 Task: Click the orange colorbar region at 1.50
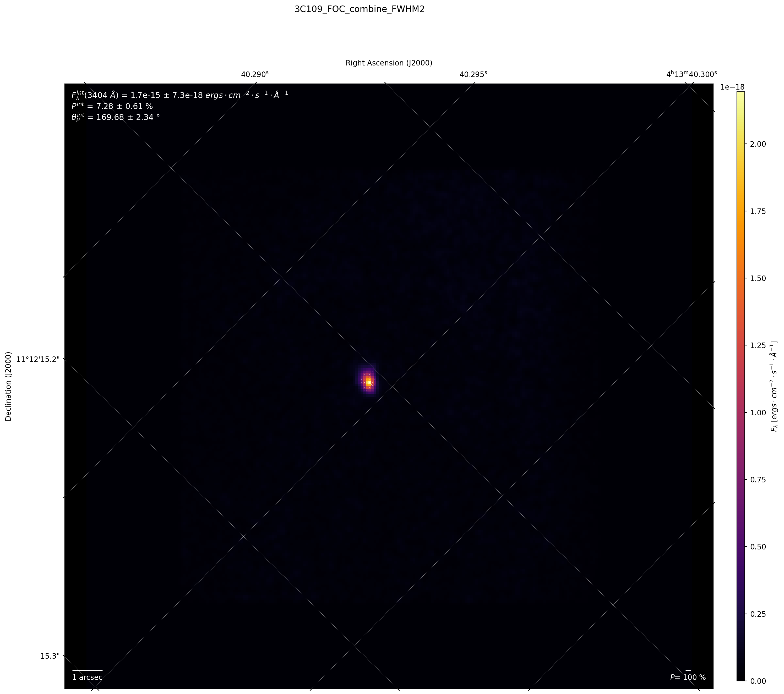(740, 278)
